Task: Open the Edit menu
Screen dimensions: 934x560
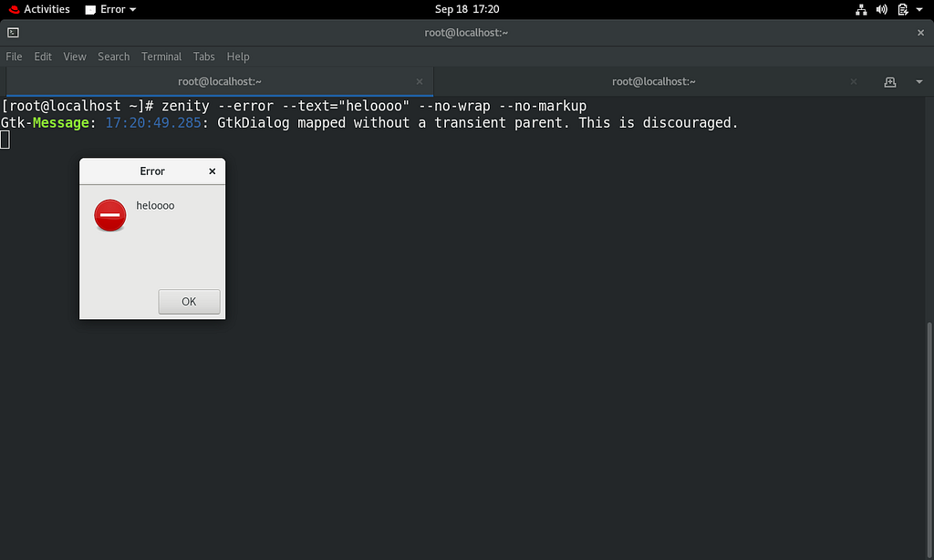Action: (x=43, y=57)
